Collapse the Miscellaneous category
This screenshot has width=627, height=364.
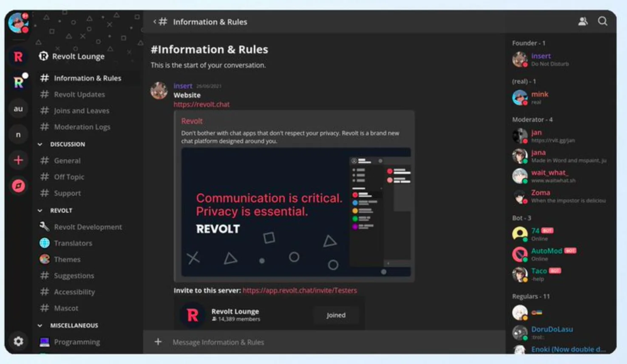click(x=40, y=326)
